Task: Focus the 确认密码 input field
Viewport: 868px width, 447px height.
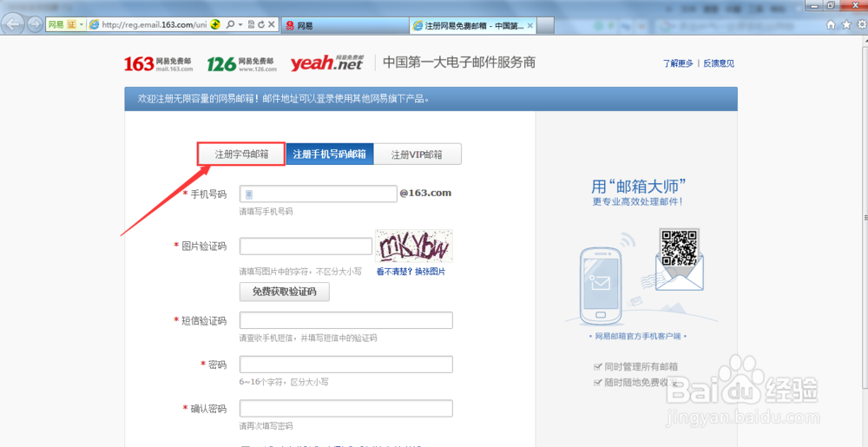Action: [346, 408]
